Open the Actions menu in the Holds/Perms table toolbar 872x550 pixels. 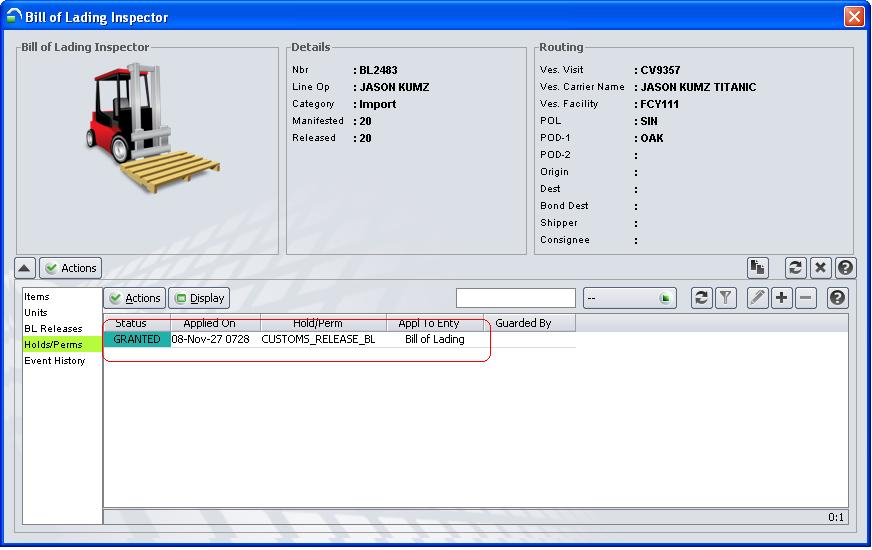click(135, 298)
